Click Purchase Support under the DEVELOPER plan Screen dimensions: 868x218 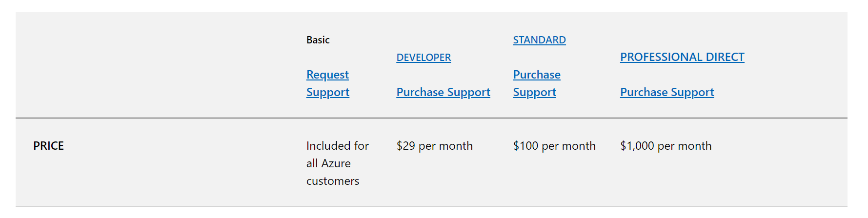click(443, 92)
